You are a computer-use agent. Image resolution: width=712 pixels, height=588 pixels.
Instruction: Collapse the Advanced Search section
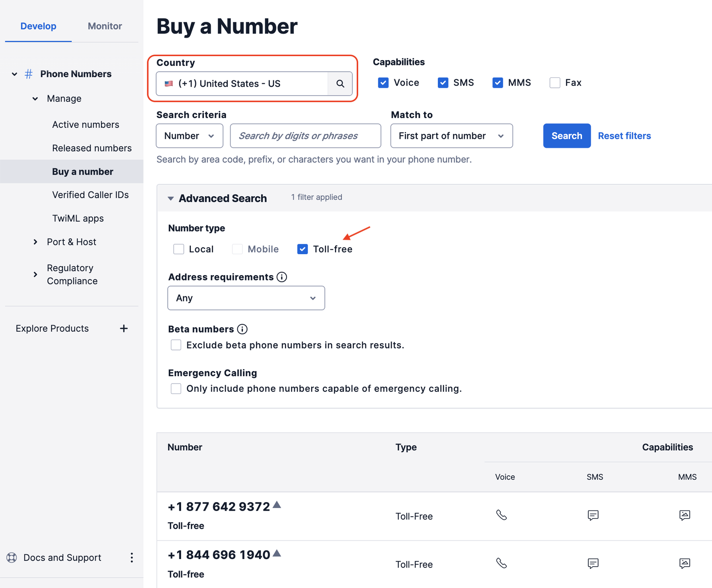coord(171,198)
